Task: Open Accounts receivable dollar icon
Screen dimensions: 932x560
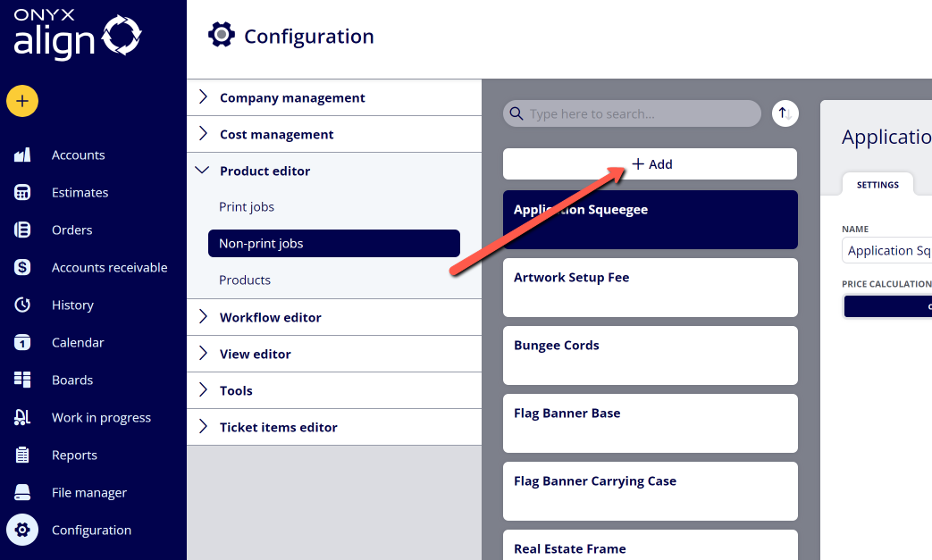Action: pos(22,267)
